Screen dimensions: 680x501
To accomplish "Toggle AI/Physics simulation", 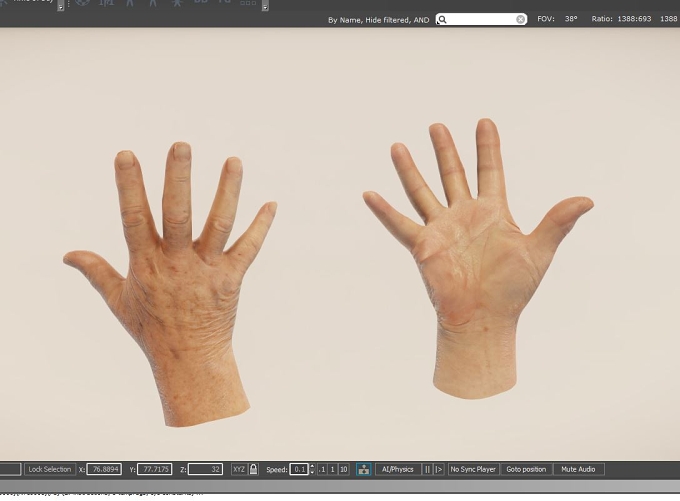I will 397,469.
